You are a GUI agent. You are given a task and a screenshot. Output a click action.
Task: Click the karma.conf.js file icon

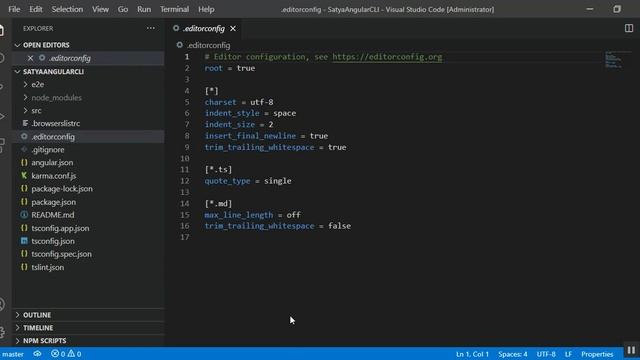[24, 176]
